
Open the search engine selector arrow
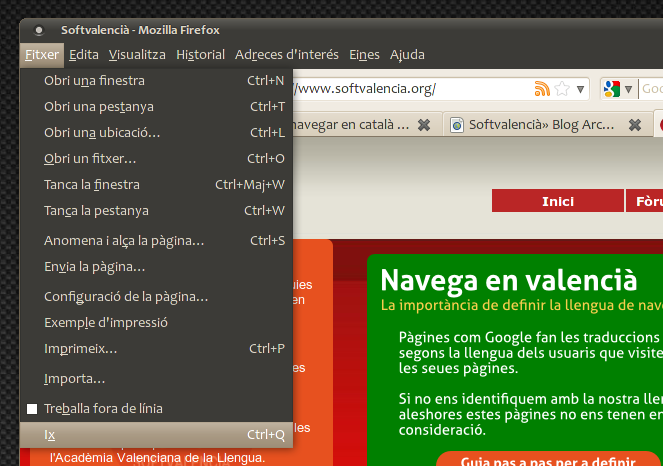coord(628,89)
